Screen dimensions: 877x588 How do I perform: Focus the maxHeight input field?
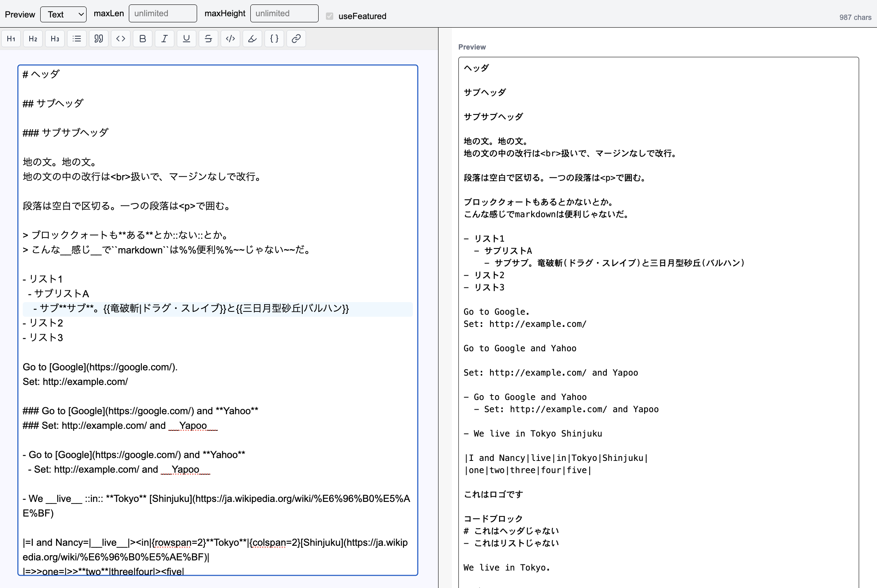pyautogui.click(x=284, y=13)
